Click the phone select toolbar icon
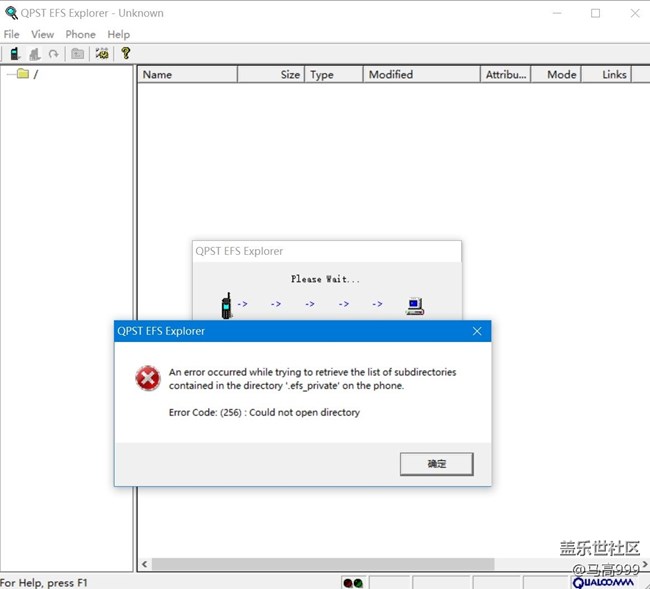Screen dimensions: 650x589 [x=15, y=54]
